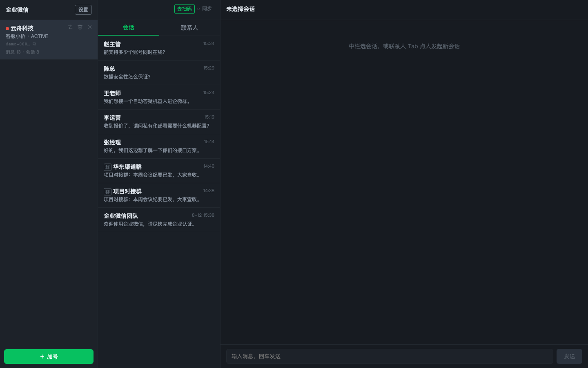
Task: Click message preview 能支持多少个账号同时在线?
Action: coord(134,52)
